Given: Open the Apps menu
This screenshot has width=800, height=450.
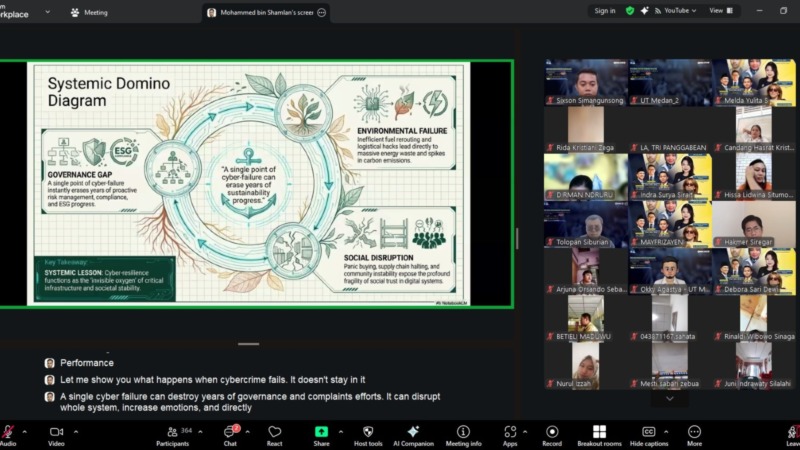Looking at the screenshot, I should coord(509,435).
